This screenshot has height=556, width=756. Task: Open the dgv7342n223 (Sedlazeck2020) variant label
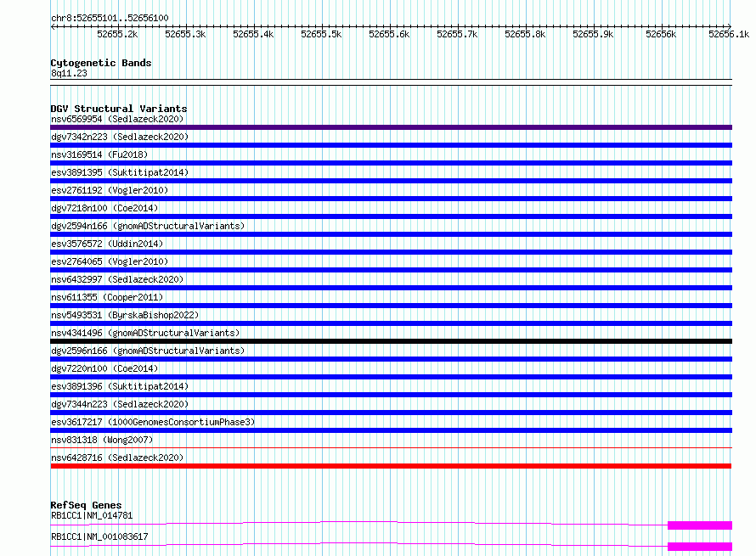pos(120,137)
